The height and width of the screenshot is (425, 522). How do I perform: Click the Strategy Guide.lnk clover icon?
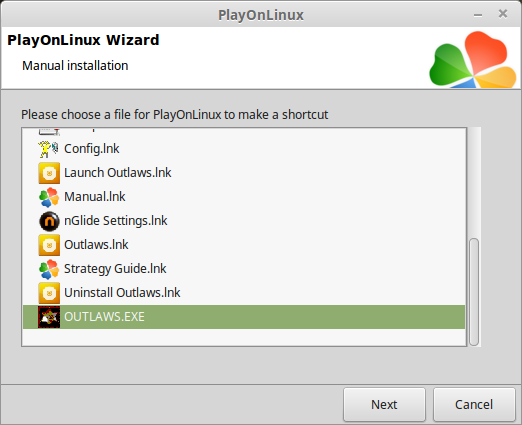tap(49, 269)
